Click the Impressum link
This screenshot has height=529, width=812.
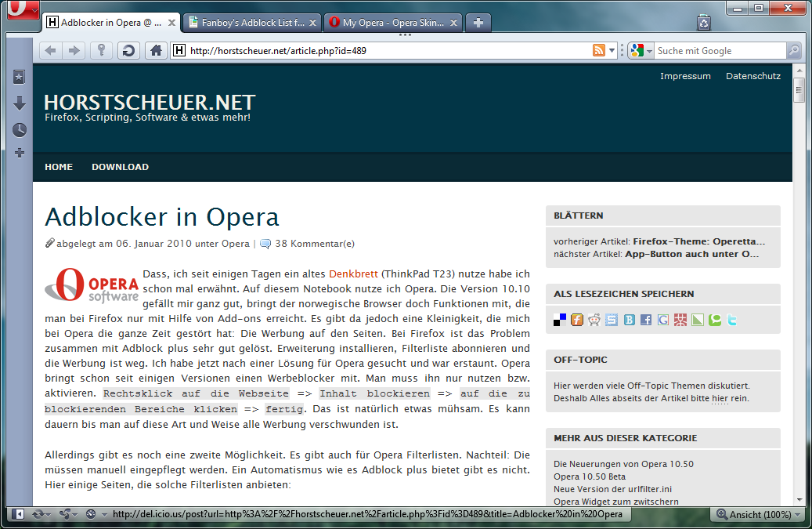pyautogui.click(x=685, y=76)
